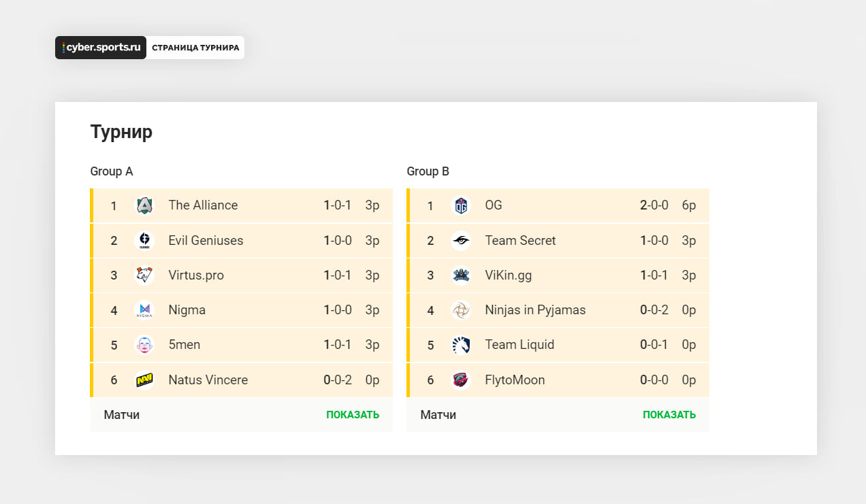Open Nigma team name

coord(187,310)
